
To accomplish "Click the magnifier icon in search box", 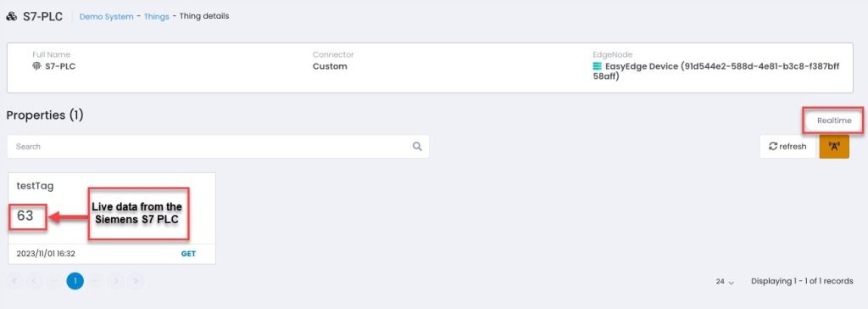I will (x=417, y=147).
